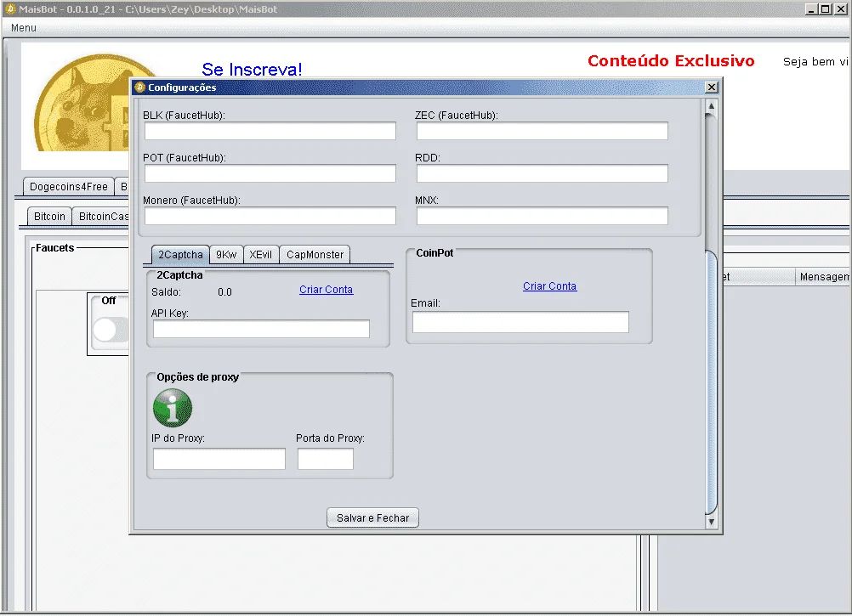Viewport: 852px width, 616px height.
Task: Click the dialog vertical scrollbar thumb
Action: pos(711,381)
